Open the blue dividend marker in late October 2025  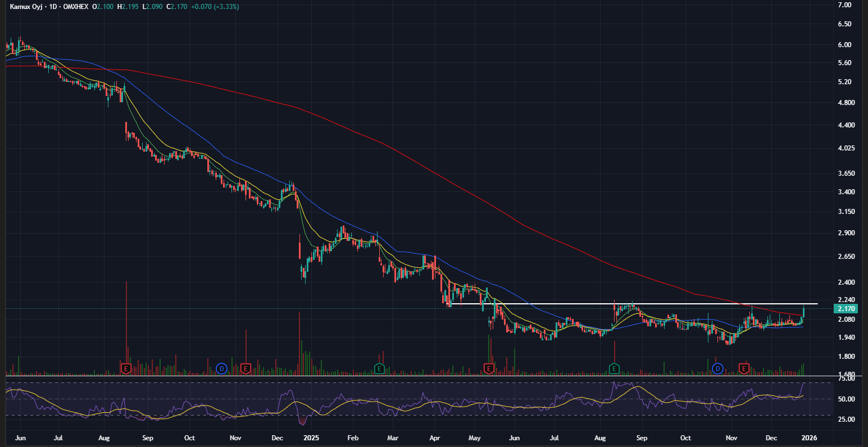tap(717, 368)
